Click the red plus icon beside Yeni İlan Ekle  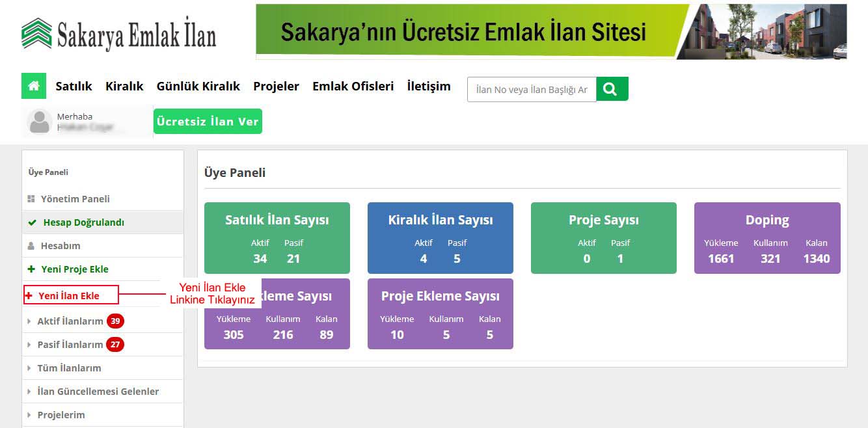[x=29, y=295]
